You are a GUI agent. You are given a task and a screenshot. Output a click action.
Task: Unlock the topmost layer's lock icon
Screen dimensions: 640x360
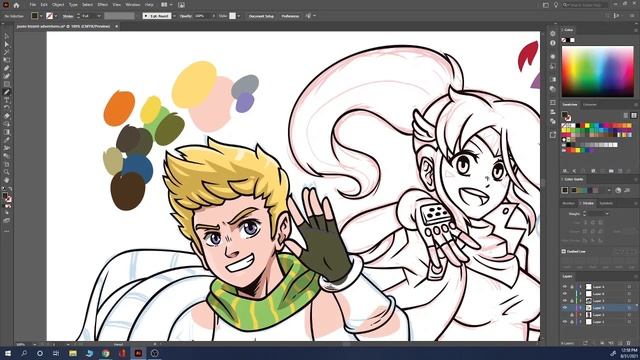point(572,287)
